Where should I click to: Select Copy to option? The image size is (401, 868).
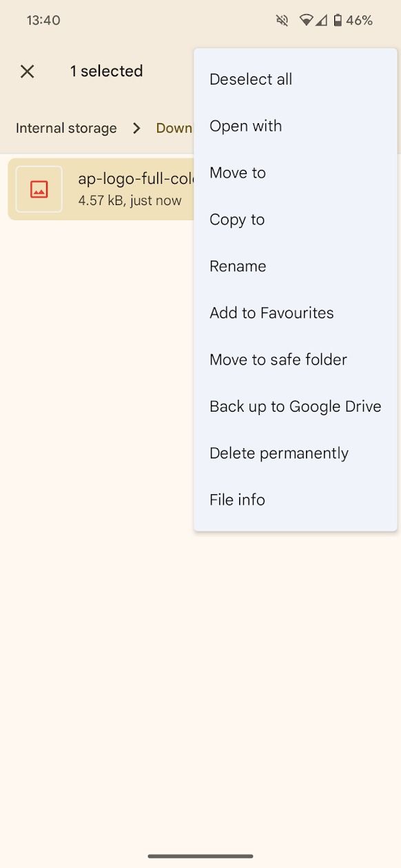point(236,220)
